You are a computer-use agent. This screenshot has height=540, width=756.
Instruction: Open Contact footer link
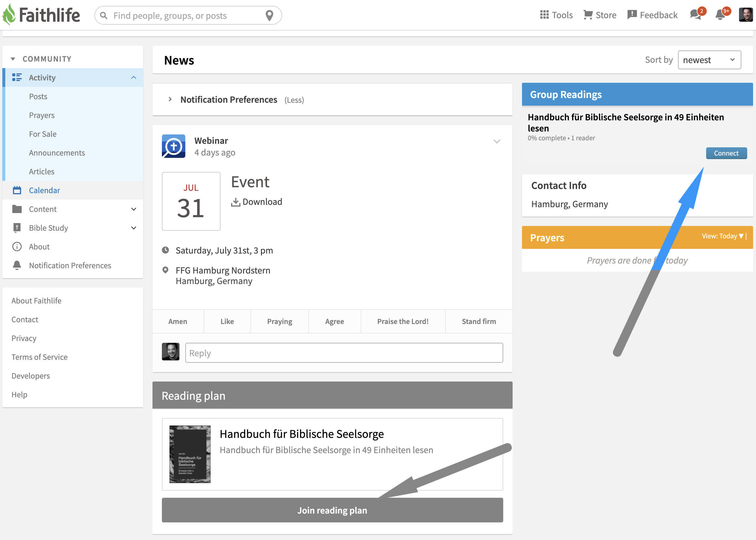(25, 319)
